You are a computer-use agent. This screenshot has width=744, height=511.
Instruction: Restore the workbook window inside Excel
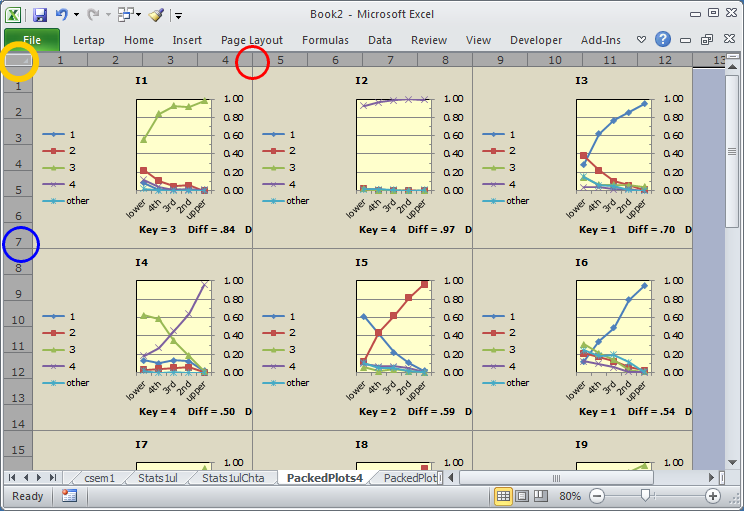coord(707,40)
